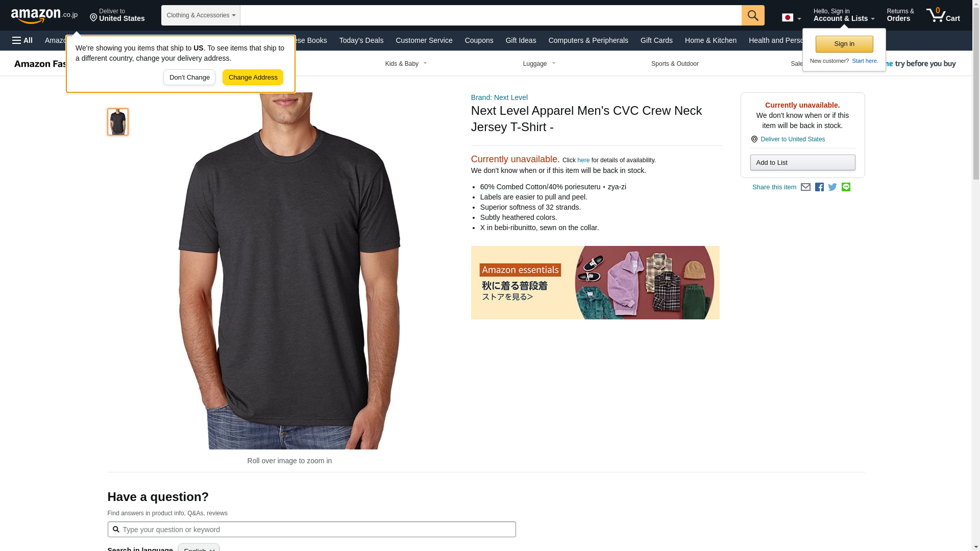Screen dimensions: 980x551
Task: Click the search magnifier button
Action: point(753,15)
